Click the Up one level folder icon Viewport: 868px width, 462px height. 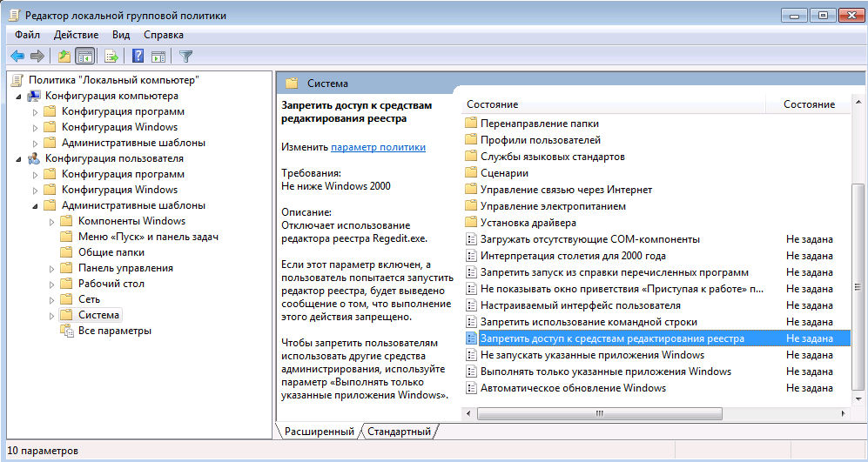[64, 56]
